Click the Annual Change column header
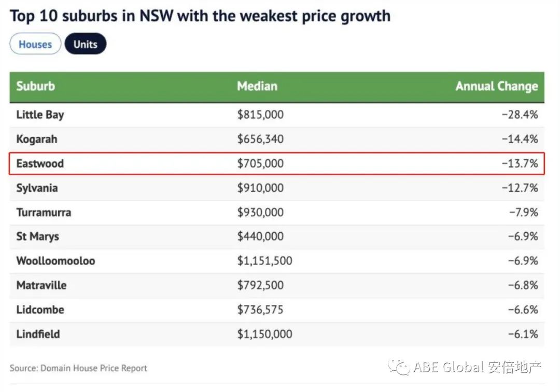 click(496, 86)
